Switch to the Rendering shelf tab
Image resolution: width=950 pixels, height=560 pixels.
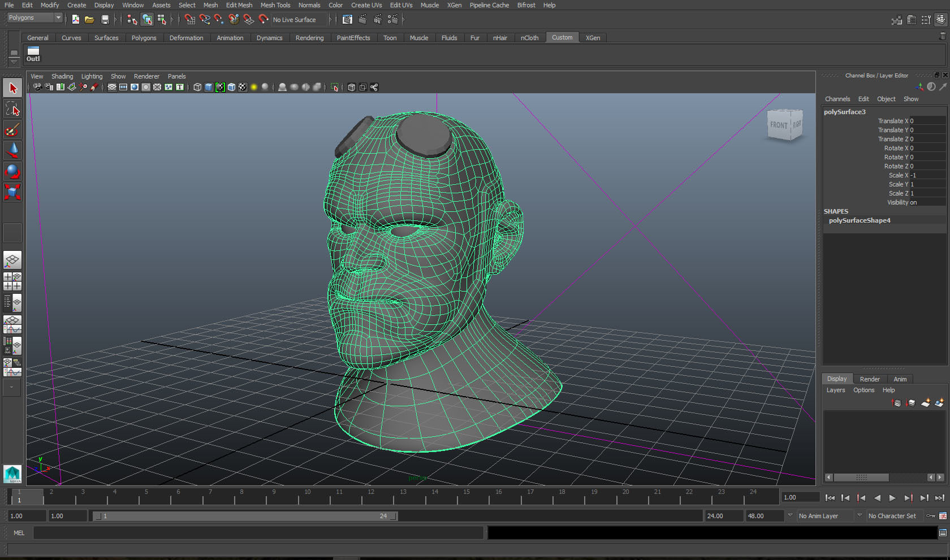click(309, 38)
